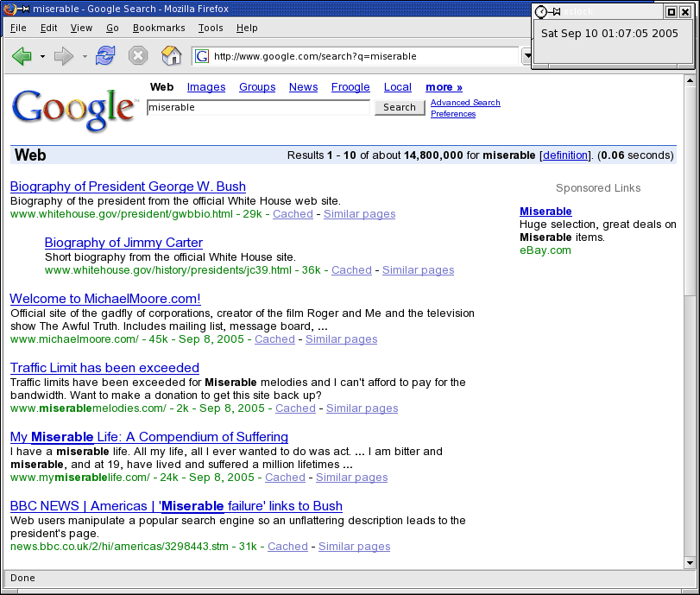Maximize the xclock window
The width and height of the screenshot is (700, 595).
coord(671,12)
